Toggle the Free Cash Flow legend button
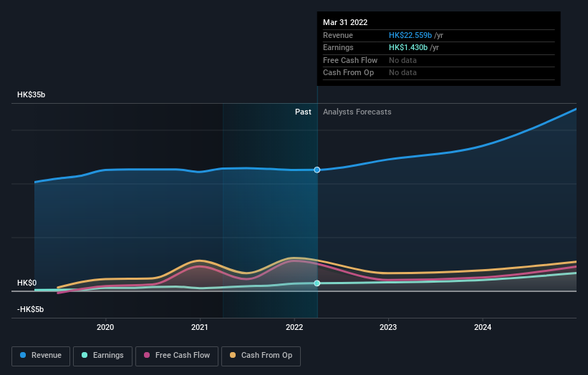The width and height of the screenshot is (588, 375). click(x=177, y=356)
